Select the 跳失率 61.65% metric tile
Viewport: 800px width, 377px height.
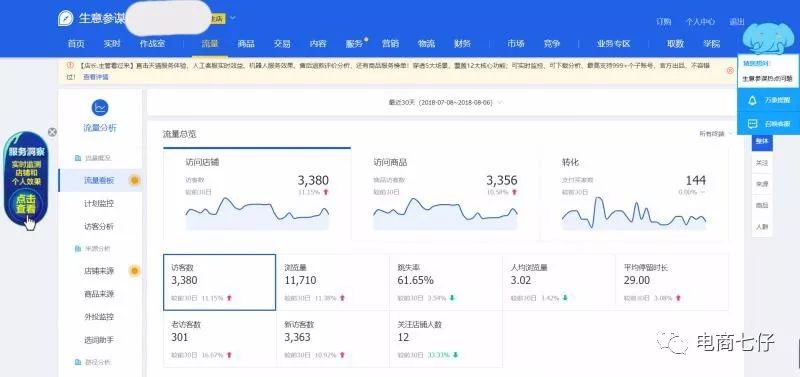(446, 282)
